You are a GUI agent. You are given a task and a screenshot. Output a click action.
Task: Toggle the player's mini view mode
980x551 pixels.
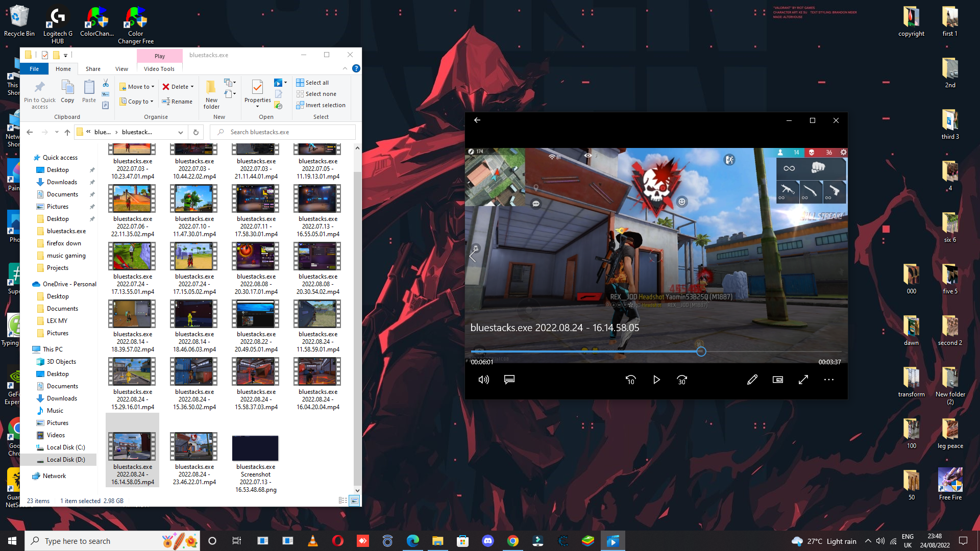pos(777,380)
